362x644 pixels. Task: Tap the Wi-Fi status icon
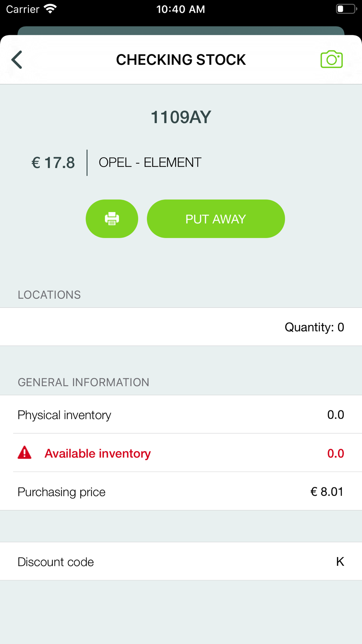50,9
